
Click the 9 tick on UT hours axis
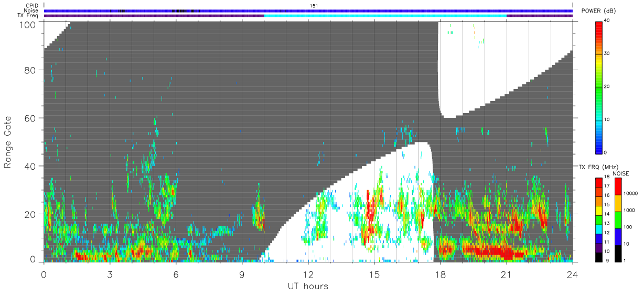[242, 273]
